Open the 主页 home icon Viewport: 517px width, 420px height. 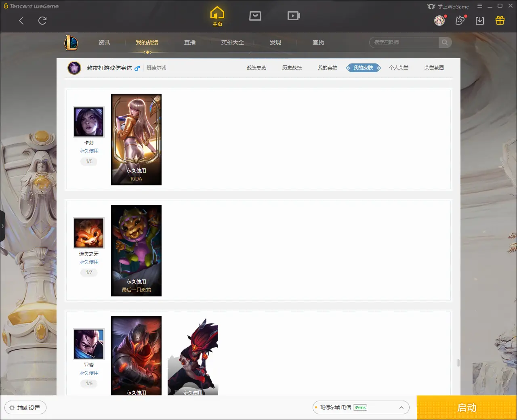click(217, 17)
